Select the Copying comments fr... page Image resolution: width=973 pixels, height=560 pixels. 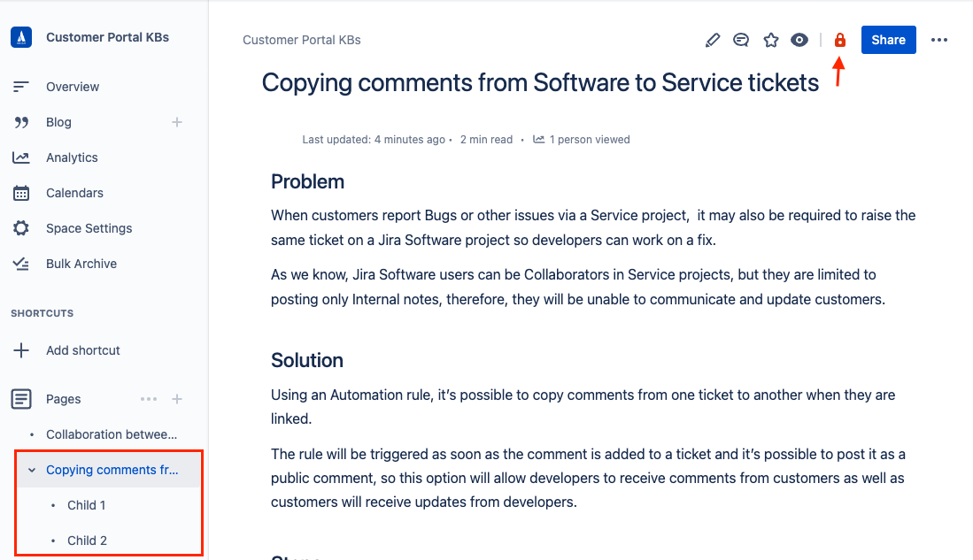tap(112, 470)
